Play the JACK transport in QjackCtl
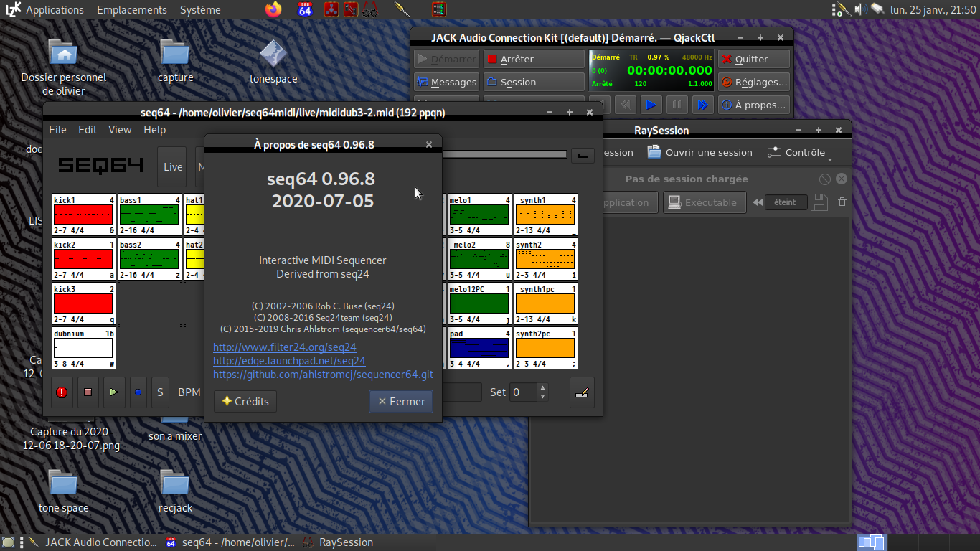Image resolution: width=980 pixels, height=551 pixels. 651,105
